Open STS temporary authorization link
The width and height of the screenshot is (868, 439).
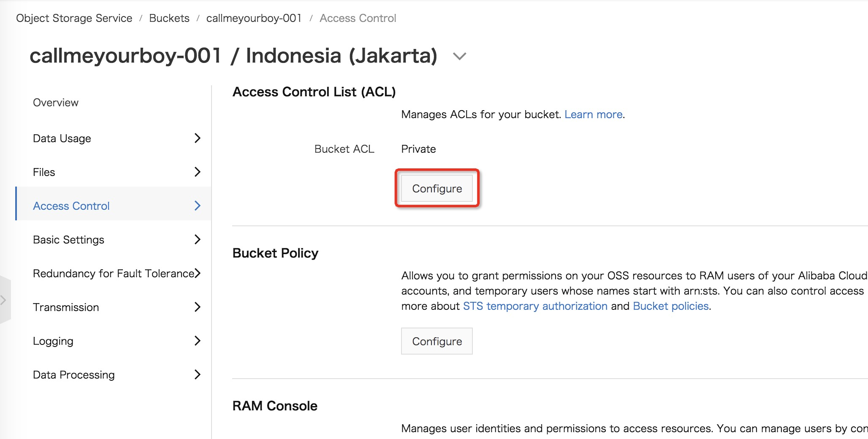point(535,306)
